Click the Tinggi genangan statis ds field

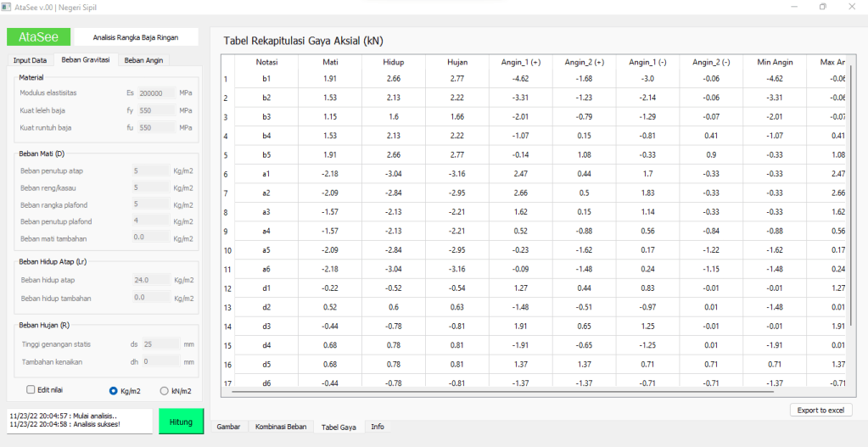coord(160,344)
